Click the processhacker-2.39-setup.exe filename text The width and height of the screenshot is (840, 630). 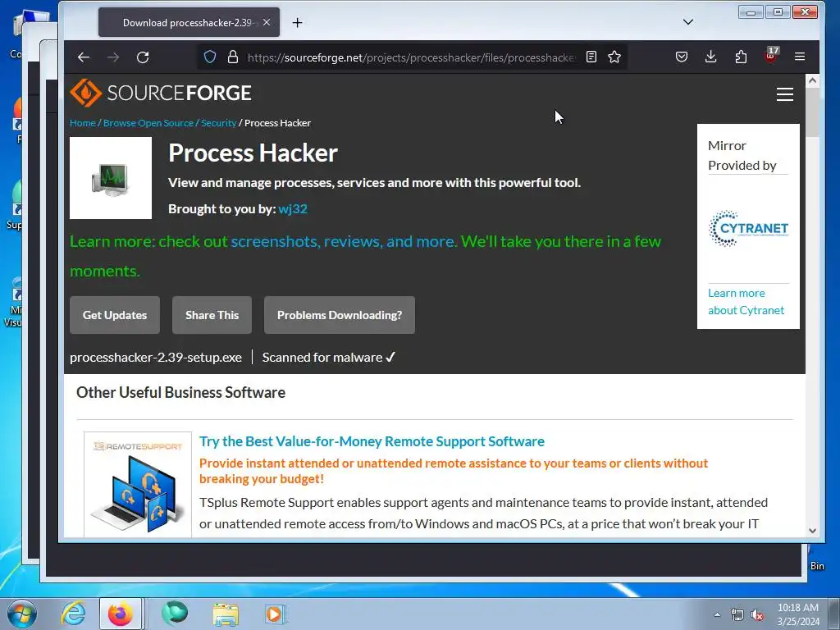[155, 358]
